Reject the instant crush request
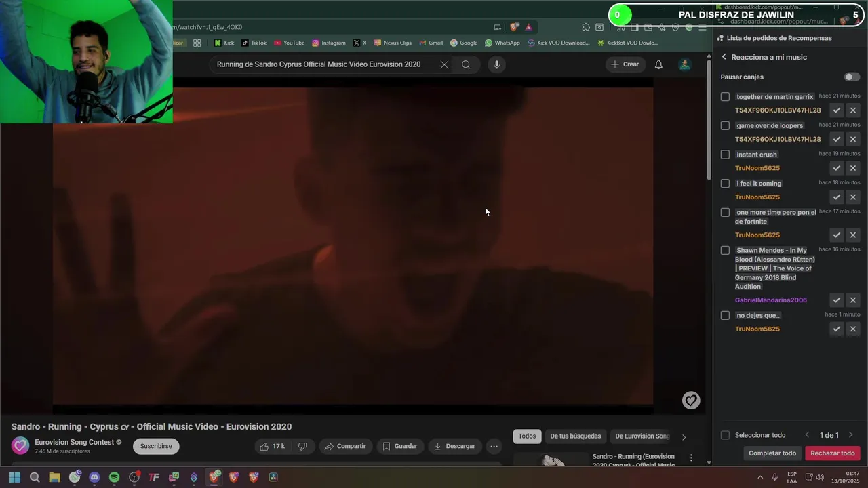The height and width of the screenshot is (488, 868). point(853,168)
